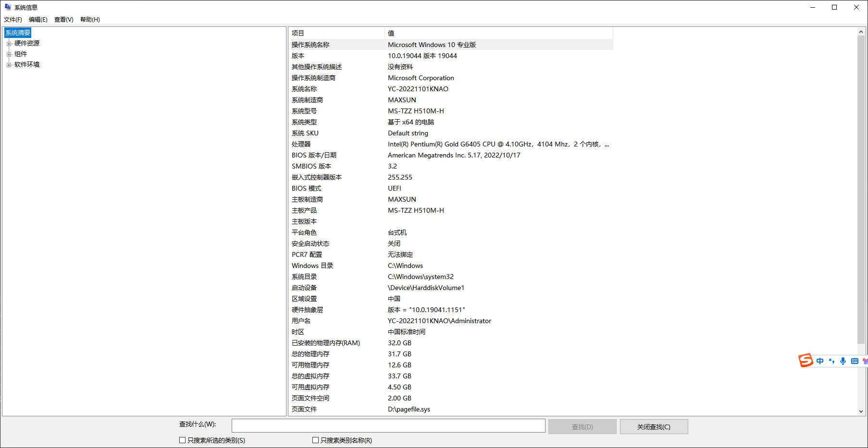Select the 已安装的物理内存(RAM) row
Screen dimensions: 868x448
(x=451, y=343)
